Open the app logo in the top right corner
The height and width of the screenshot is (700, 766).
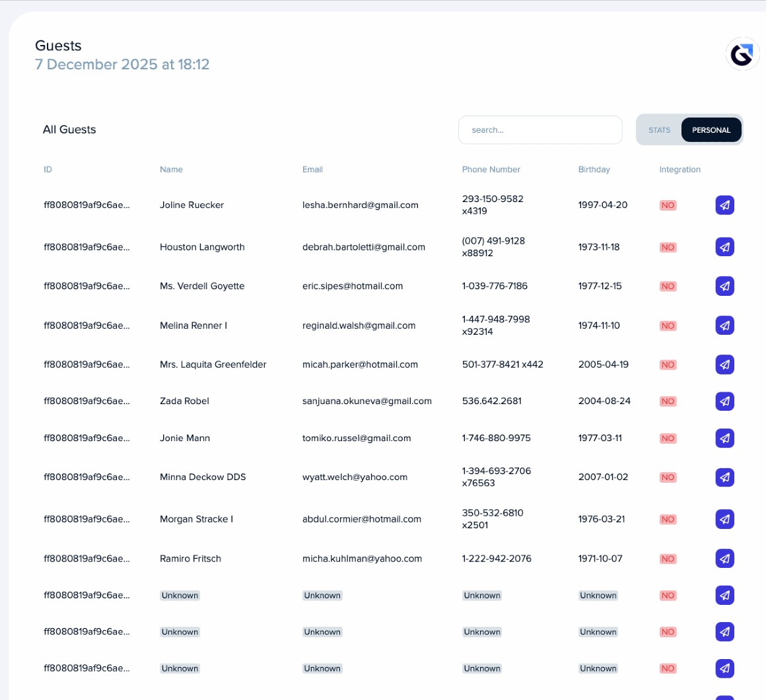point(742,54)
